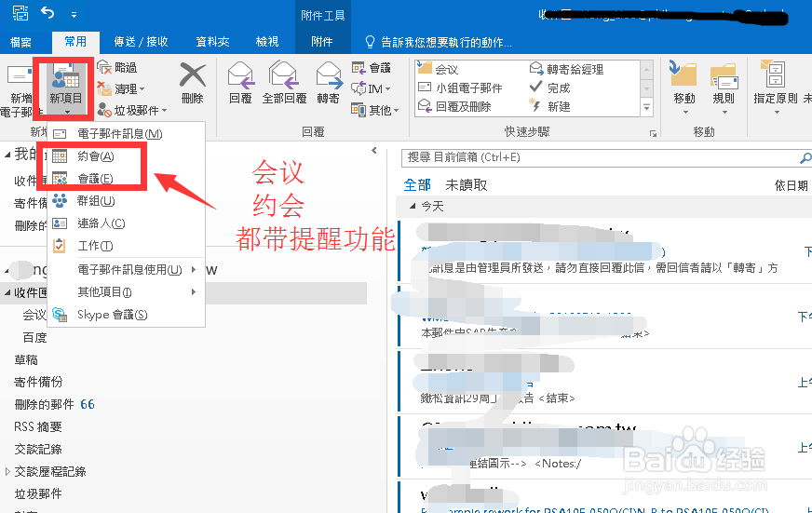This screenshot has width=812, height=513.
Task: Expand the 交談歷程記錄 folder
Action: point(7,472)
